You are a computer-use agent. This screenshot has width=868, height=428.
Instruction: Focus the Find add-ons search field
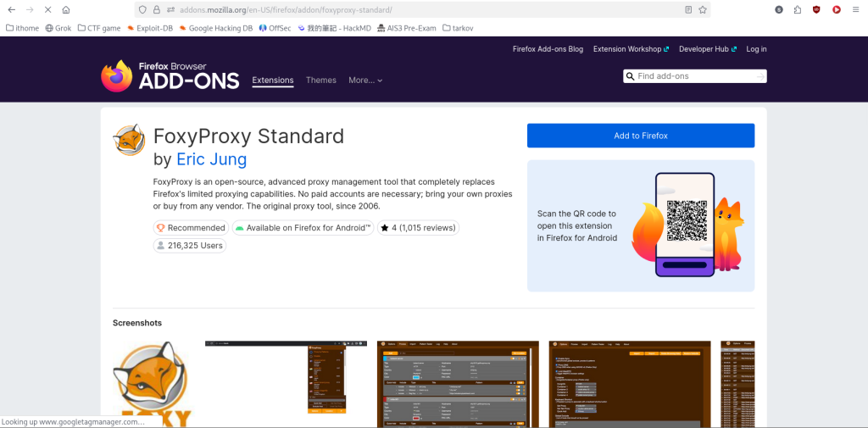pos(695,76)
